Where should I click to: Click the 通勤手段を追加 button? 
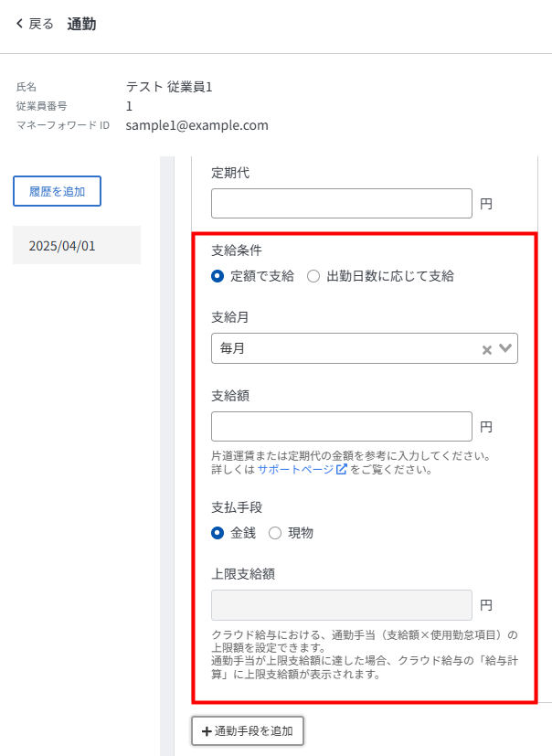pyautogui.click(x=247, y=731)
